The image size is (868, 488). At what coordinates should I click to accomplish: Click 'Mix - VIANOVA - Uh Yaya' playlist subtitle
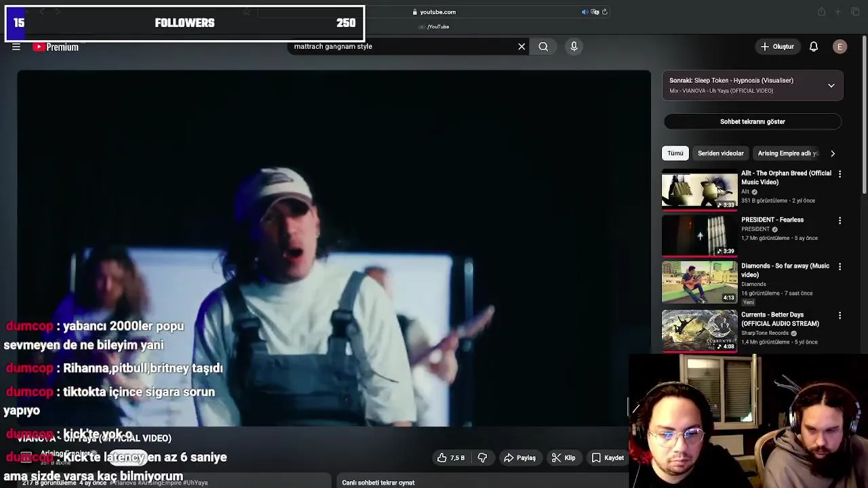721,91
